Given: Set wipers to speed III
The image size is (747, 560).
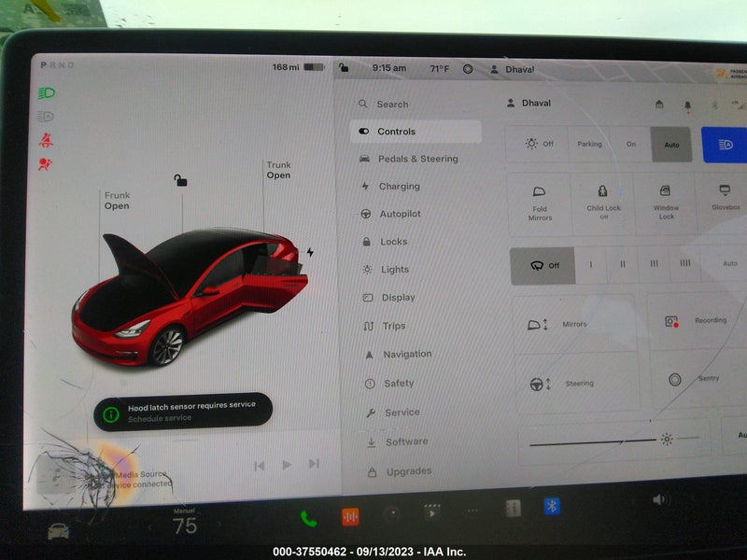Looking at the screenshot, I should (x=654, y=263).
